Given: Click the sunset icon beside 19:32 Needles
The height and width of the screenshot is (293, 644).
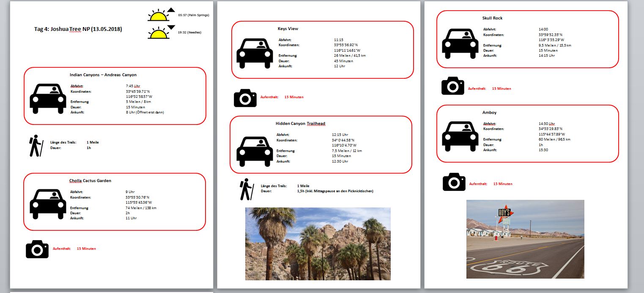Looking at the screenshot, I should tap(158, 33).
